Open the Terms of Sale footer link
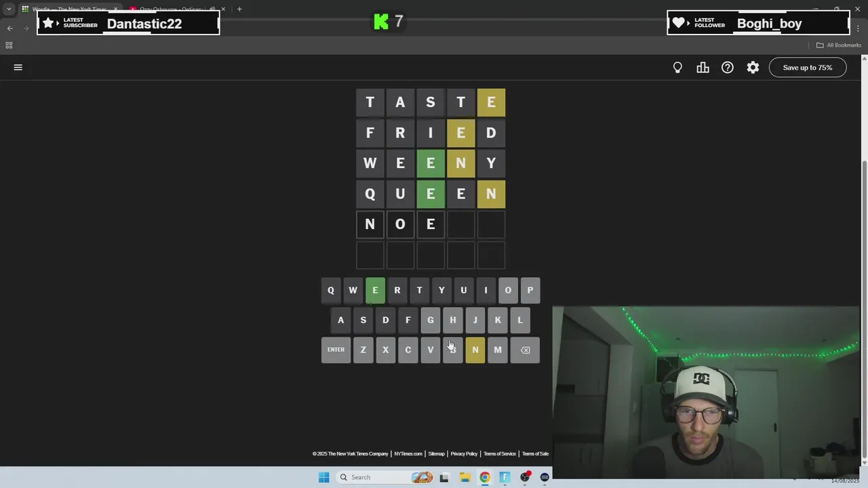 535,453
